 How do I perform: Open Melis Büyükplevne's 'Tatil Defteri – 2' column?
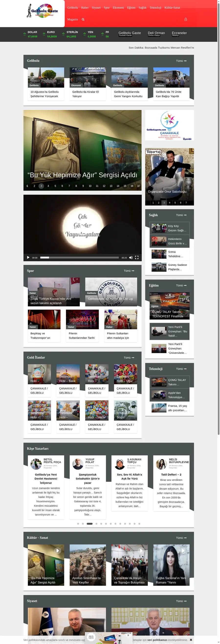point(171,475)
